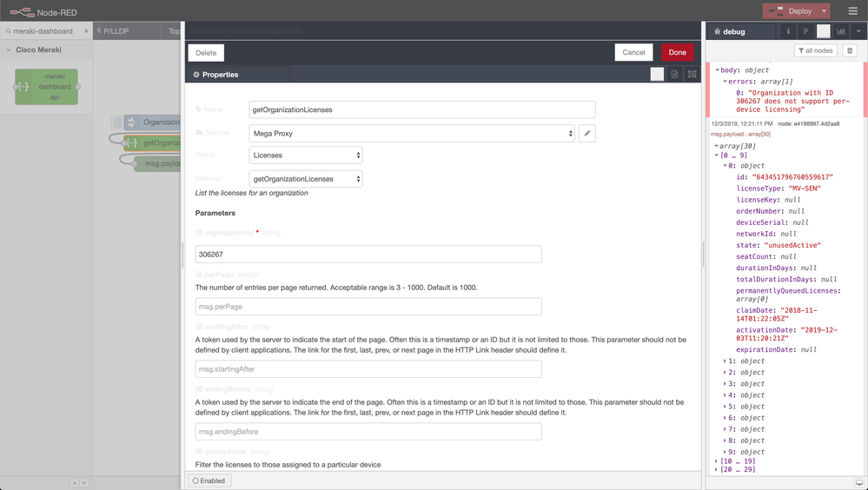The height and width of the screenshot is (490, 868).
Task: Edit Mega Proxy service with pencil icon
Action: pyautogui.click(x=587, y=134)
